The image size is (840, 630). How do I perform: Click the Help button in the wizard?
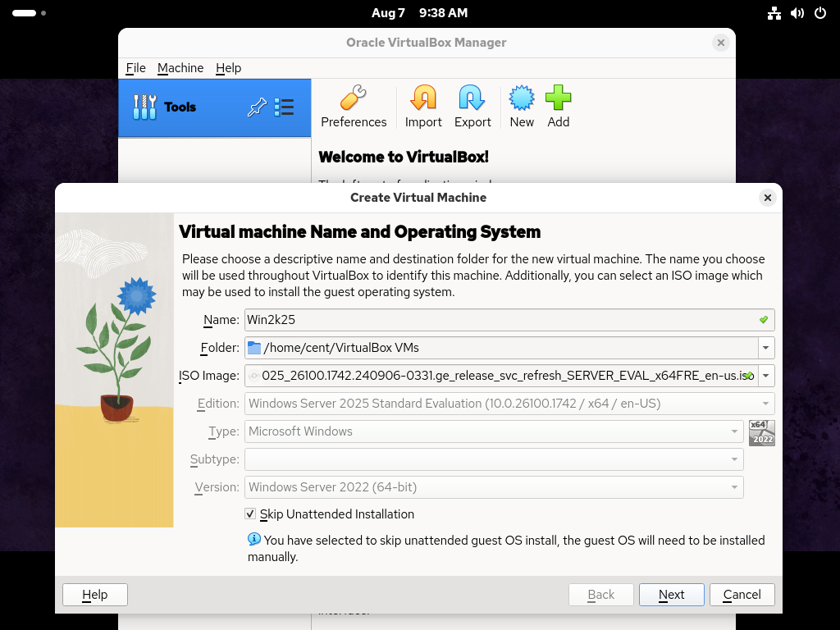(95, 595)
